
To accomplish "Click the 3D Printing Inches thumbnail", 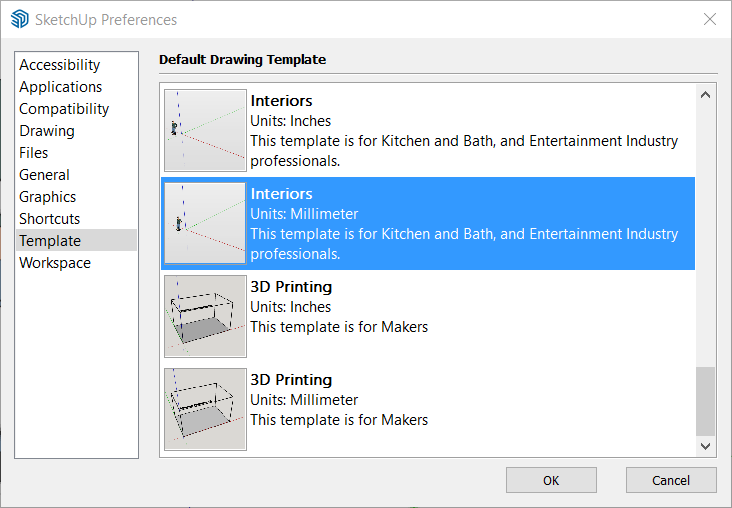I will [205, 316].
